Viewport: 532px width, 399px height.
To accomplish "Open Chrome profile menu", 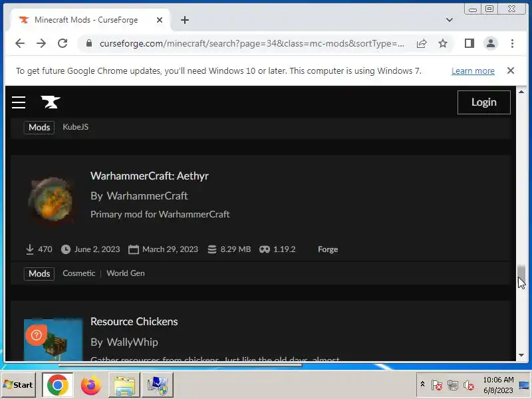I will tap(491, 43).
